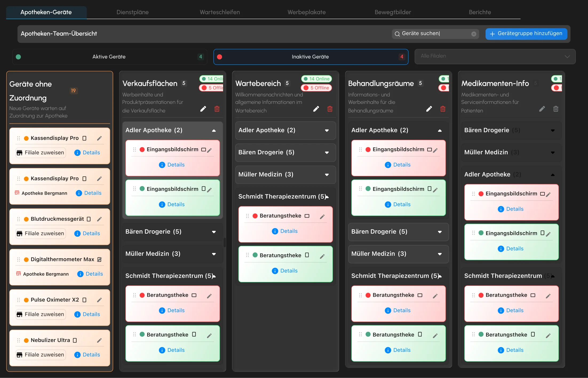The height and width of the screenshot is (378, 588).
Task: Toggle the 14 Online badge in Verkaufsflächen
Action: (x=211, y=79)
